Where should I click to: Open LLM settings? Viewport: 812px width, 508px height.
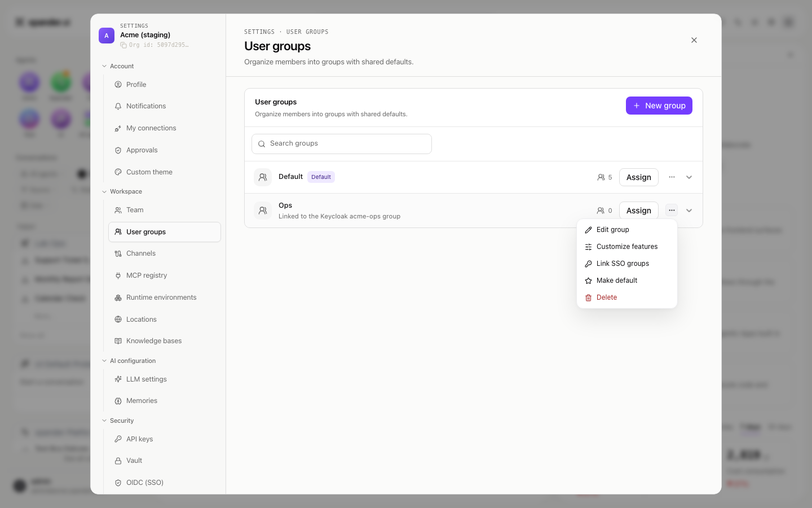click(x=165, y=379)
